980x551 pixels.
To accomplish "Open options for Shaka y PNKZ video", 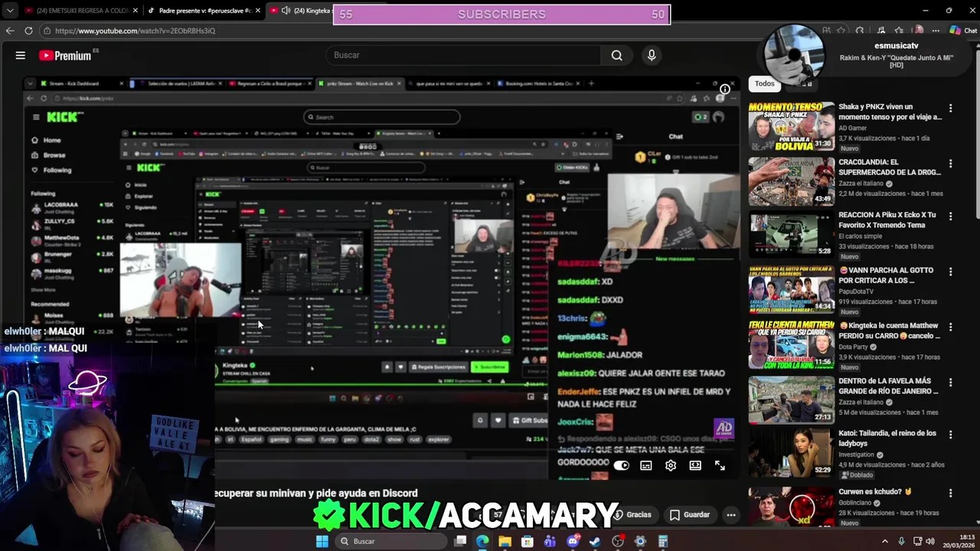I will (x=950, y=109).
